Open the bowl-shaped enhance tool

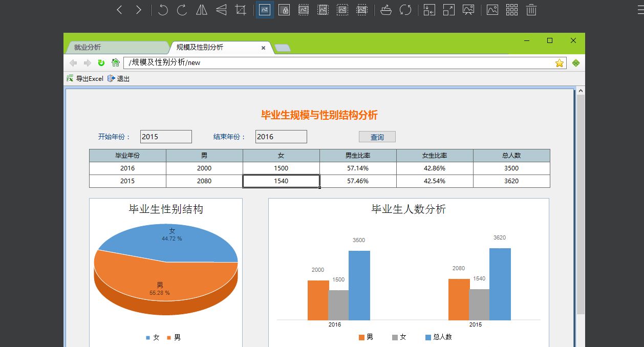[x=386, y=10]
